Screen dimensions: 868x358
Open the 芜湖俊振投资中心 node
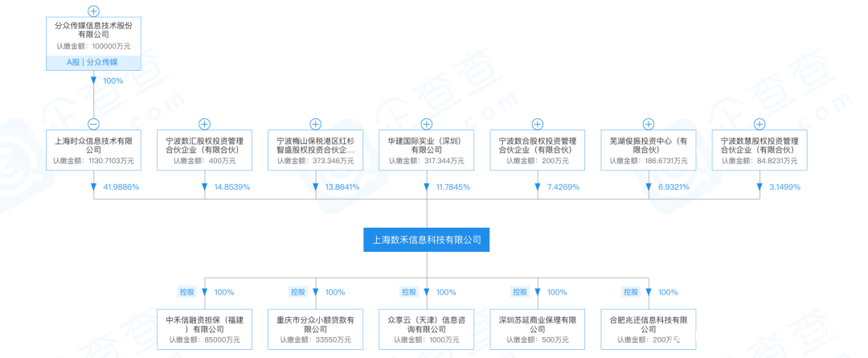click(649, 150)
